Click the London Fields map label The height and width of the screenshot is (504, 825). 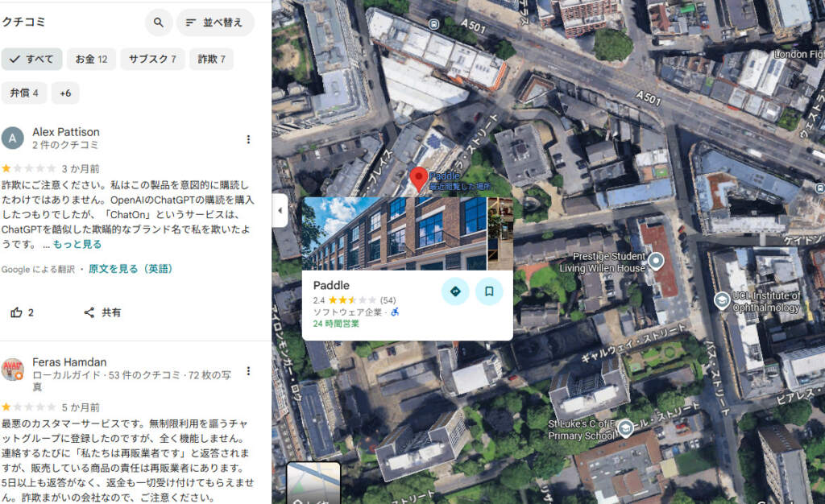pos(799,54)
